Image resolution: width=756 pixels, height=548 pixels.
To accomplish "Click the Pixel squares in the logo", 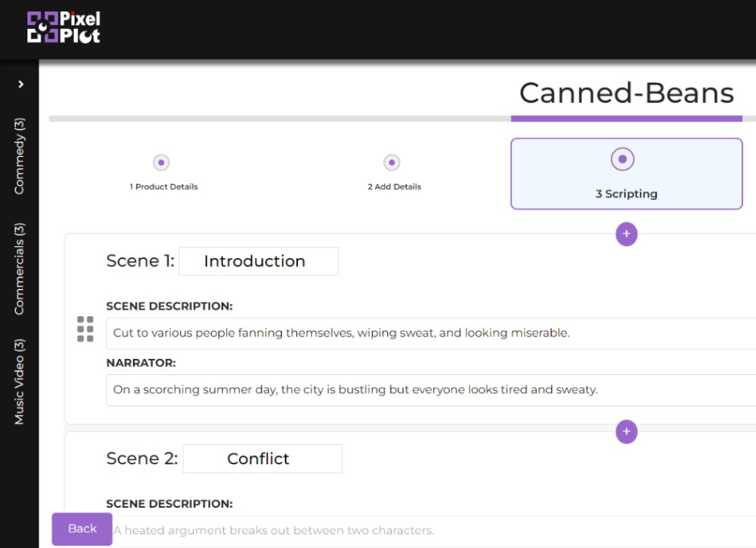I will coord(41,25).
